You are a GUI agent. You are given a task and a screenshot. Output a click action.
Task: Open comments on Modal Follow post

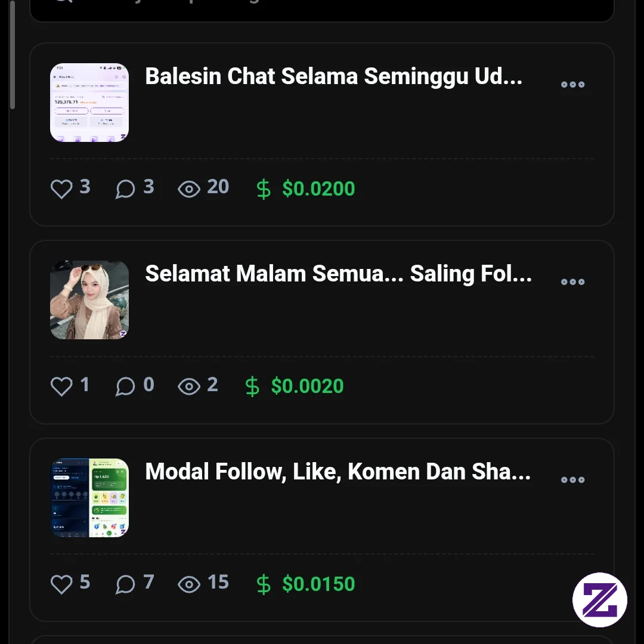(x=125, y=584)
